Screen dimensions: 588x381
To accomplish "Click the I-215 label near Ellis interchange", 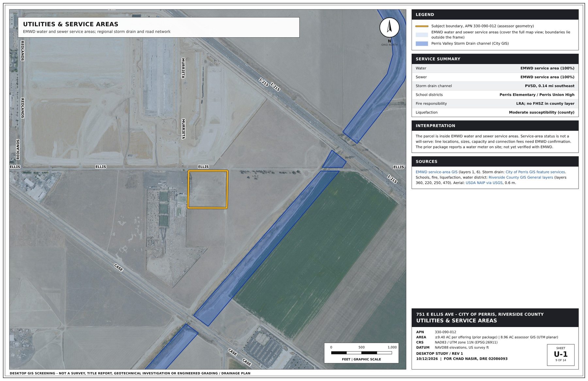I will coord(392,179).
